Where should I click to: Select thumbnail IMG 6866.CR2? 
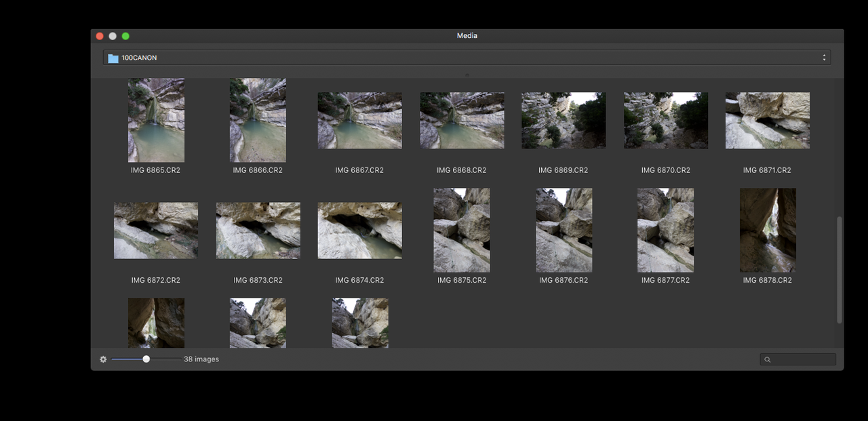click(258, 120)
